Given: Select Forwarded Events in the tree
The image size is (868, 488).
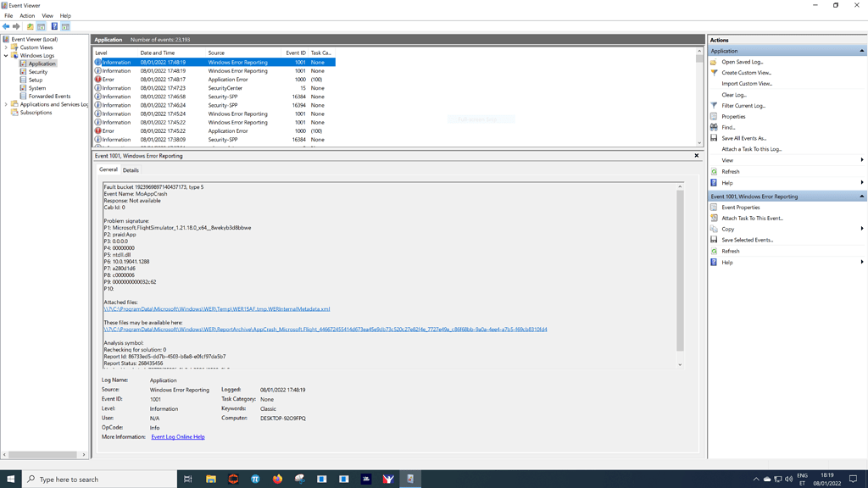Looking at the screenshot, I should pyautogui.click(x=49, y=97).
